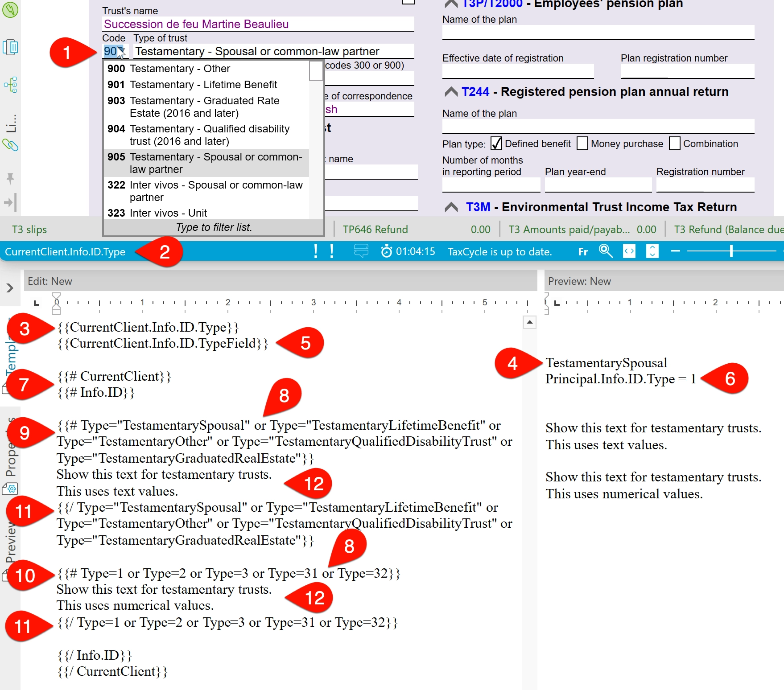Click the {{# CurrentClient}} line in editor
This screenshot has width=784, height=690.
coord(114,376)
